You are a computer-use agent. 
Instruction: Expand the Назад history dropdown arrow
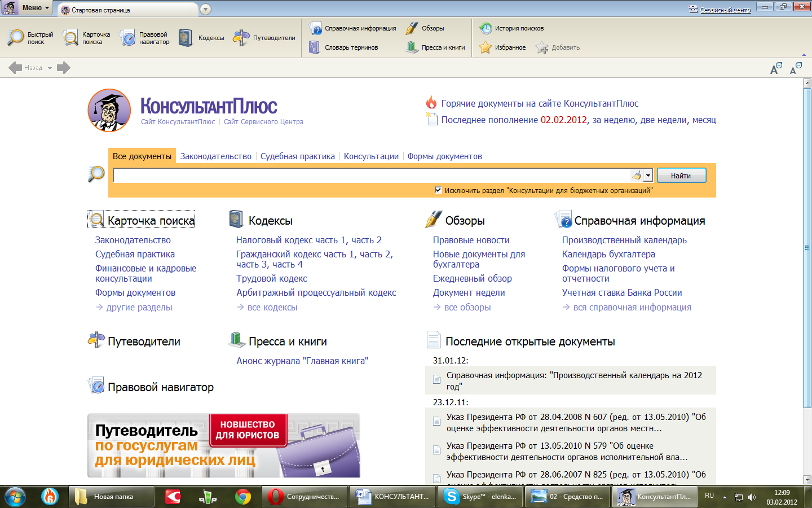click(x=50, y=68)
